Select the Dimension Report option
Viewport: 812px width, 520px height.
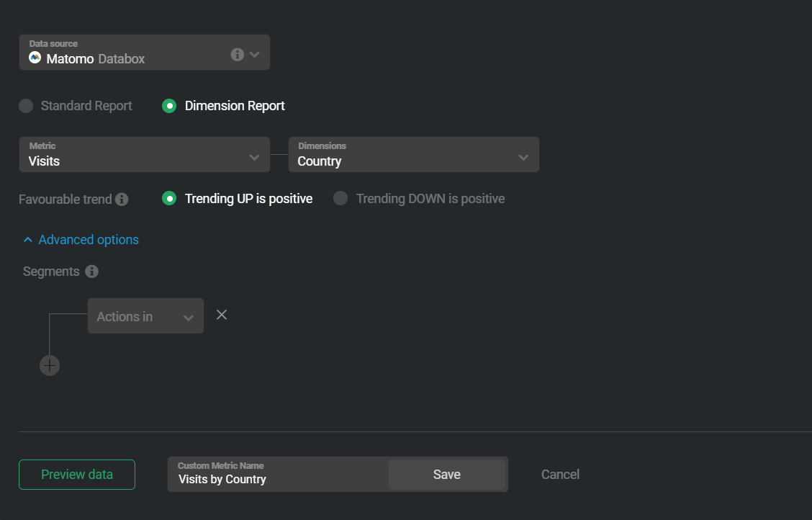(x=169, y=106)
